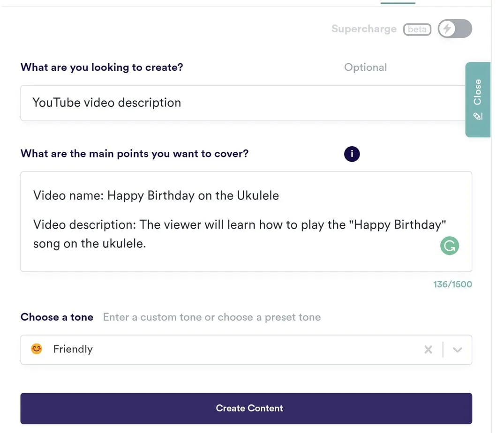Click the "Choose a tone" label

tap(57, 317)
